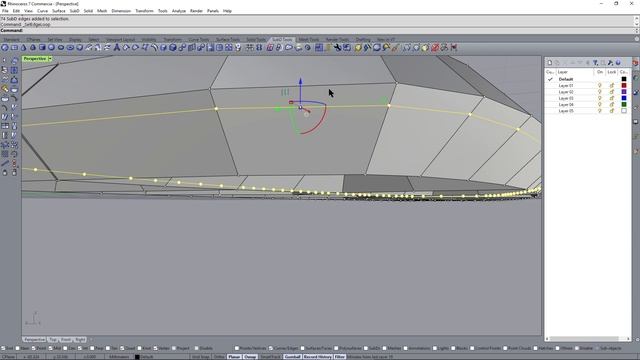Select the pointer tool in left sidebar
This screenshot has width=640, height=360.
click(4, 61)
